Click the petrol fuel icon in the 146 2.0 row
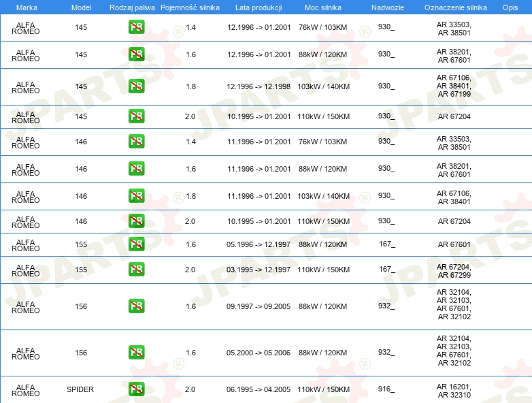 (x=136, y=221)
